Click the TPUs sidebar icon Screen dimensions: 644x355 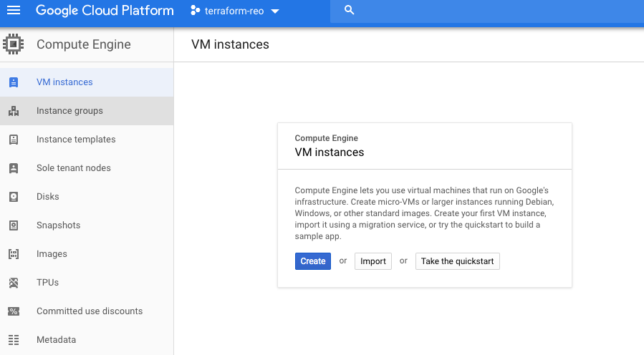(x=14, y=283)
